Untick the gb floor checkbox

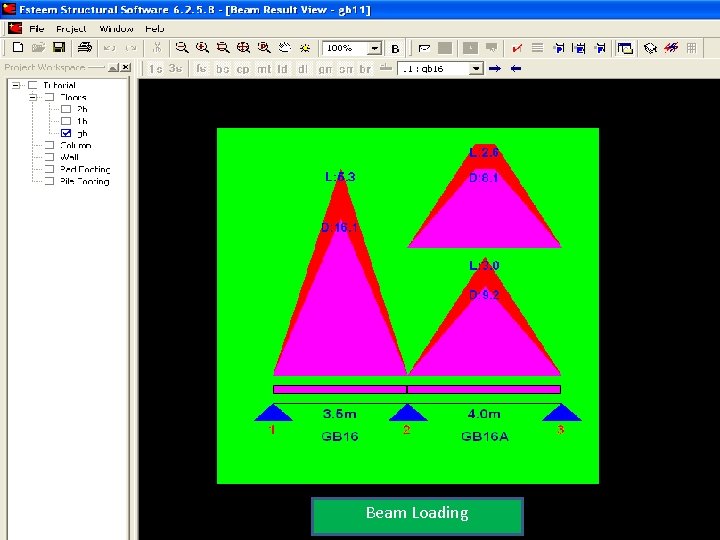(x=66, y=133)
